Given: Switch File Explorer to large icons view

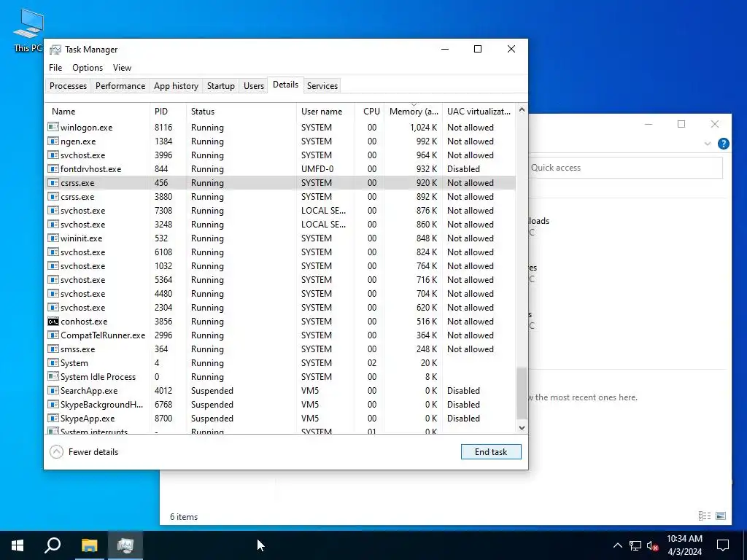Looking at the screenshot, I should click(x=721, y=516).
